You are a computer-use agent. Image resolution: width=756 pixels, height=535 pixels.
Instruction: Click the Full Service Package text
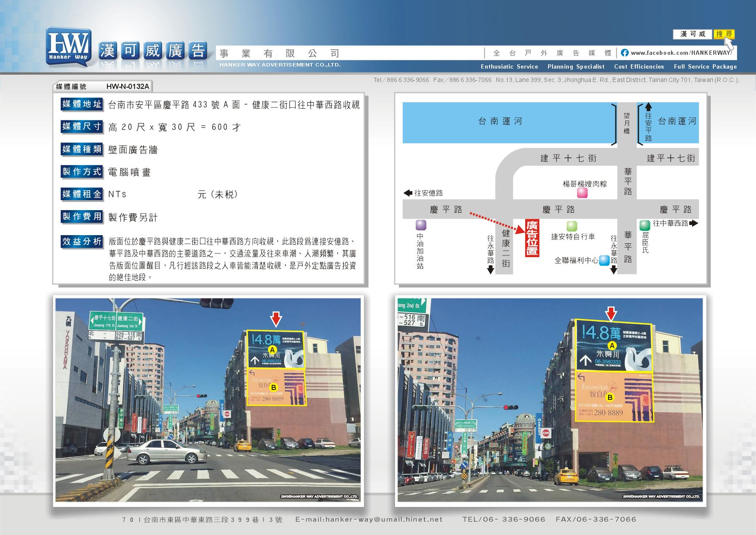pyautogui.click(x=705, y=66)
